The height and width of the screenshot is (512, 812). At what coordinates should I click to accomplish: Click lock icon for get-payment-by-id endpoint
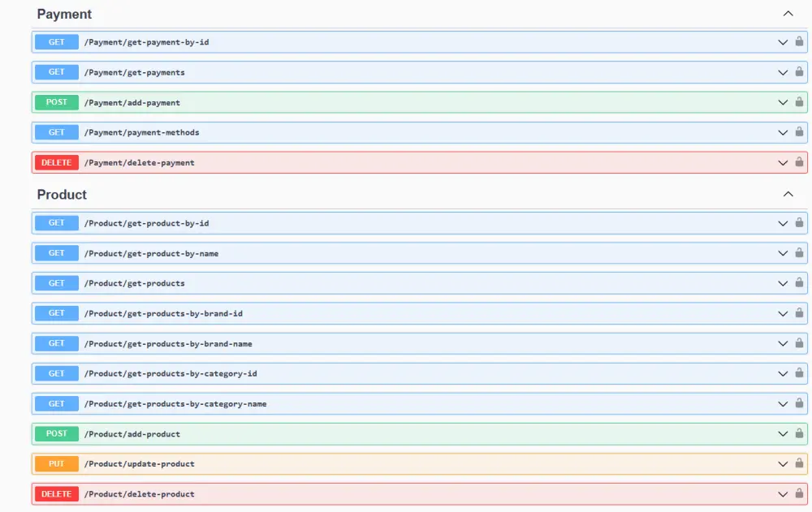coord(799,42)
